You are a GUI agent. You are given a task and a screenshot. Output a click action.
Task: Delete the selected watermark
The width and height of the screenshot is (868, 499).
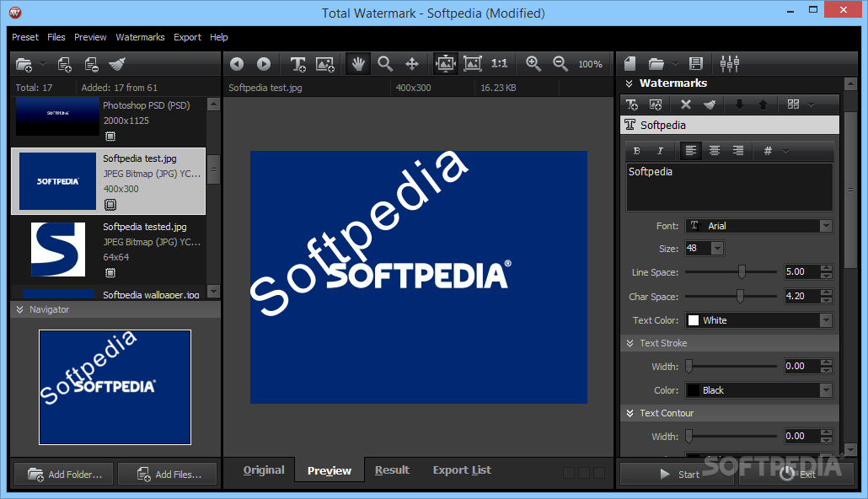coord(686,105)
